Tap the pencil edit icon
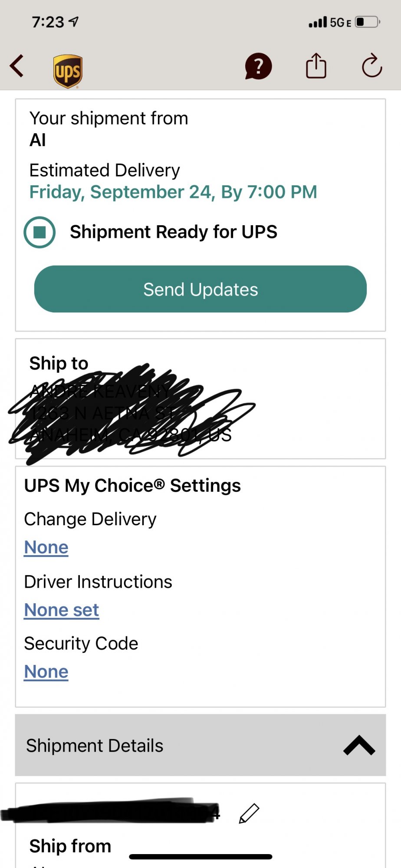Image resolution: width=401 pixels, height=868 pixels. [x=249, y=813]
